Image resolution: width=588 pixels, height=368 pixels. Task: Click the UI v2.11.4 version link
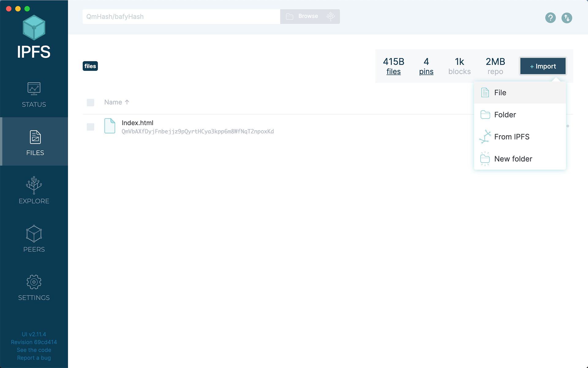34,334
